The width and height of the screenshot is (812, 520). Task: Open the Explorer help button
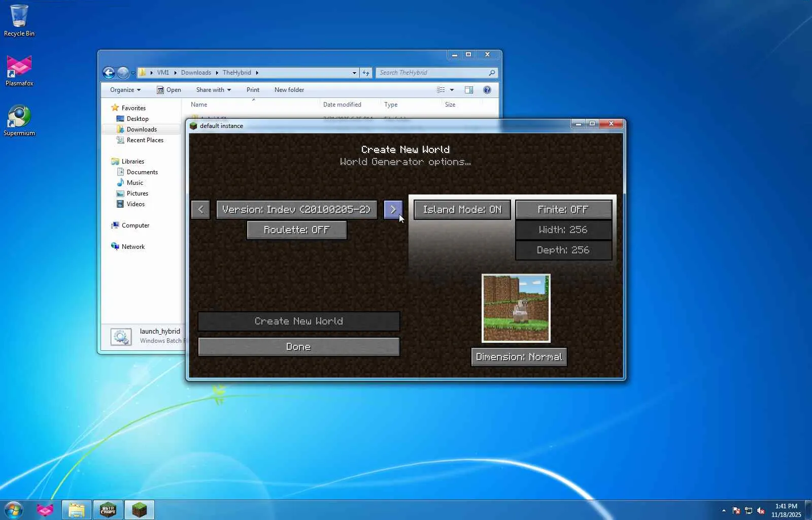tap(487, 90)
